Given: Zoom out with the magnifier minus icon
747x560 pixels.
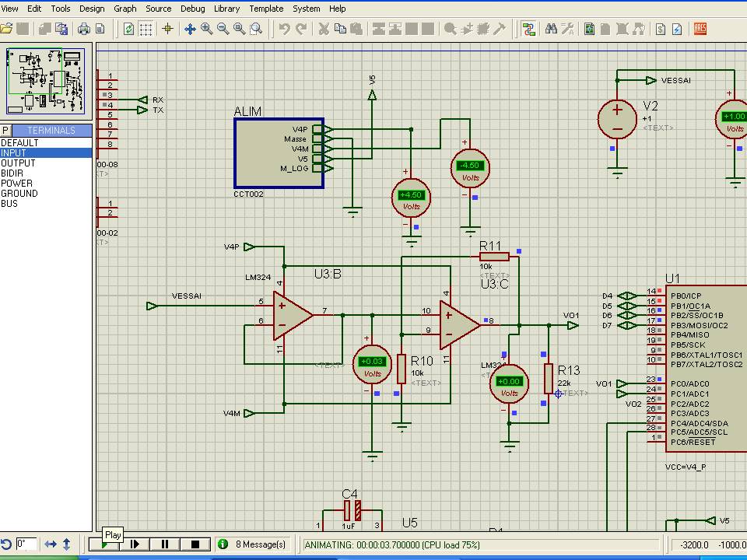Looking at the screenshot, I should coord(223,29).
